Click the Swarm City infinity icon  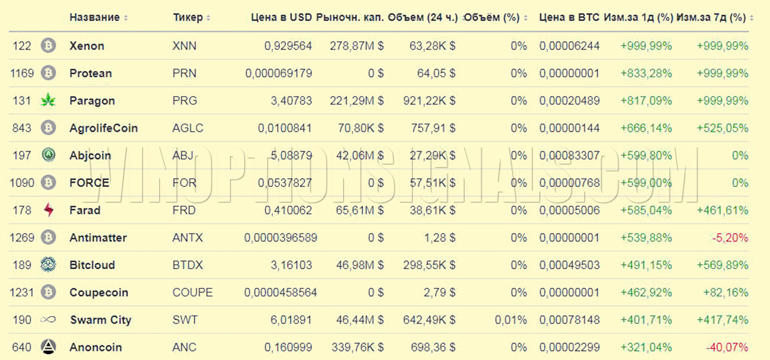tap(48, 320)
